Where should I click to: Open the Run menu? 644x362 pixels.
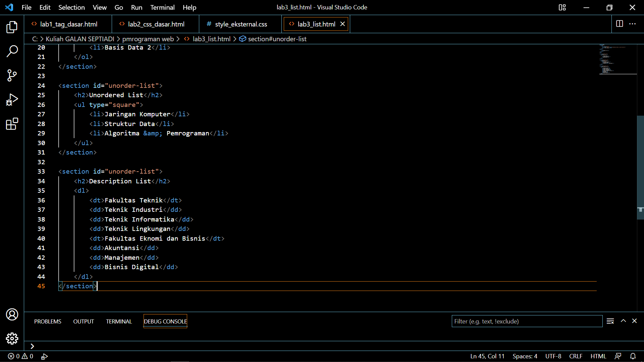point(136,7)
